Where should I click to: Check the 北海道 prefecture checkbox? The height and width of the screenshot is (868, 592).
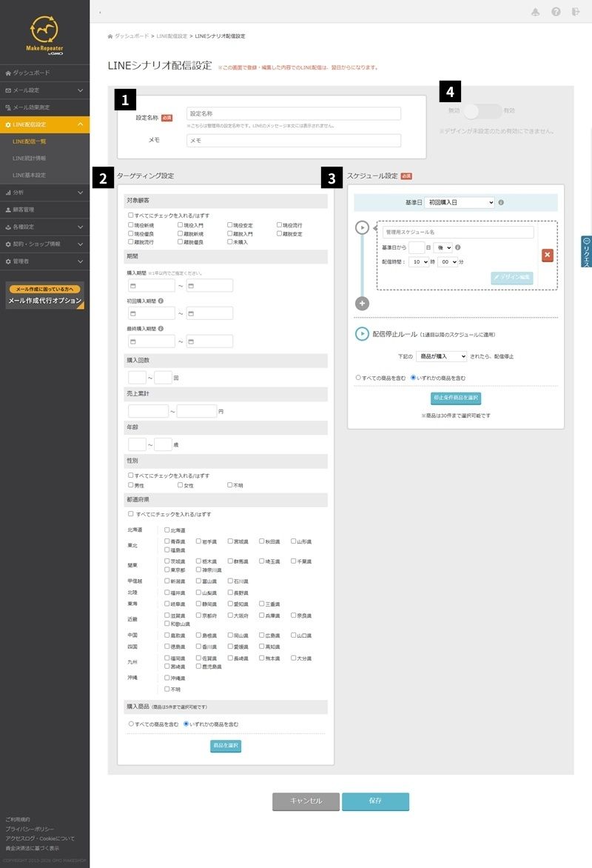167,530
